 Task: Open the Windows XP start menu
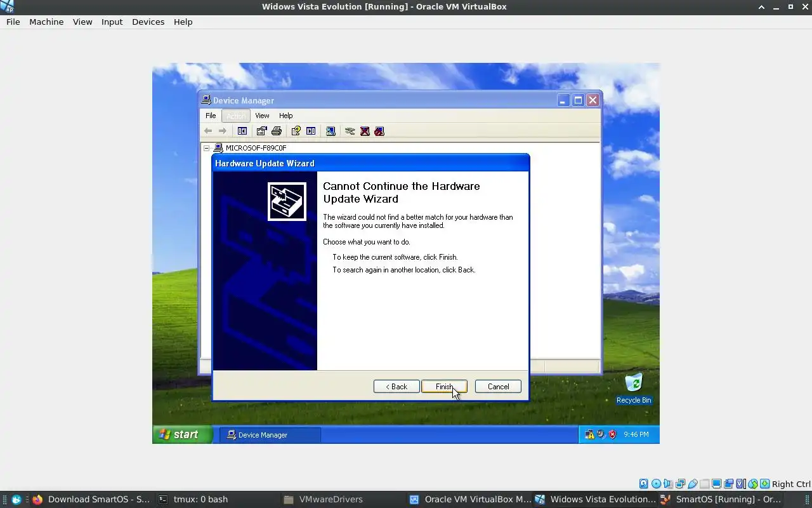(182, 434)
